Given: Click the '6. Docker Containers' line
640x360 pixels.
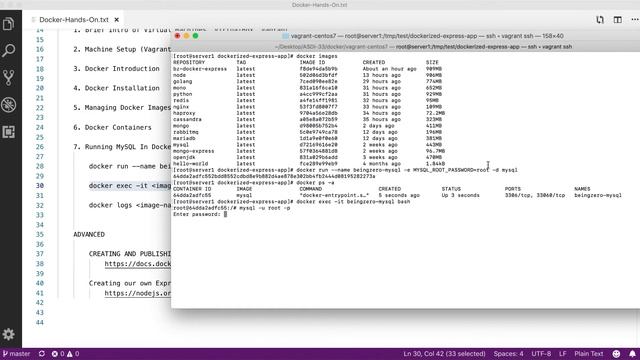Looking at the screenshot, I should [112, 127].
